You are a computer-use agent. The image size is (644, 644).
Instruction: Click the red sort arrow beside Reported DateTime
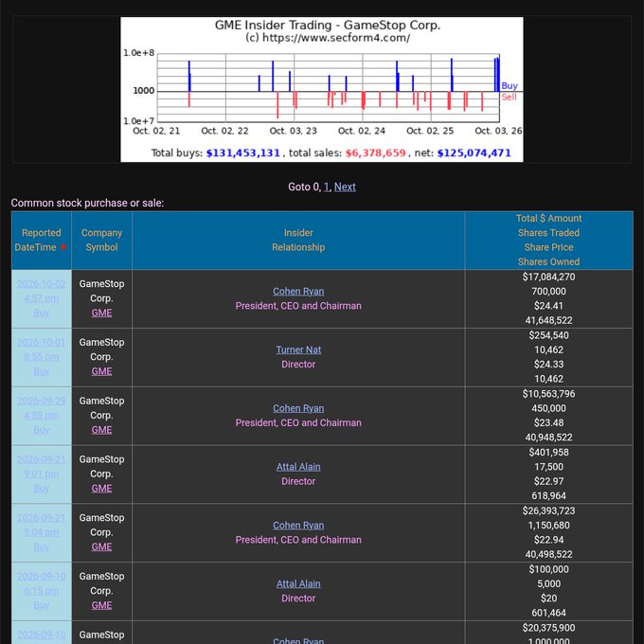(x=63, y=247)
